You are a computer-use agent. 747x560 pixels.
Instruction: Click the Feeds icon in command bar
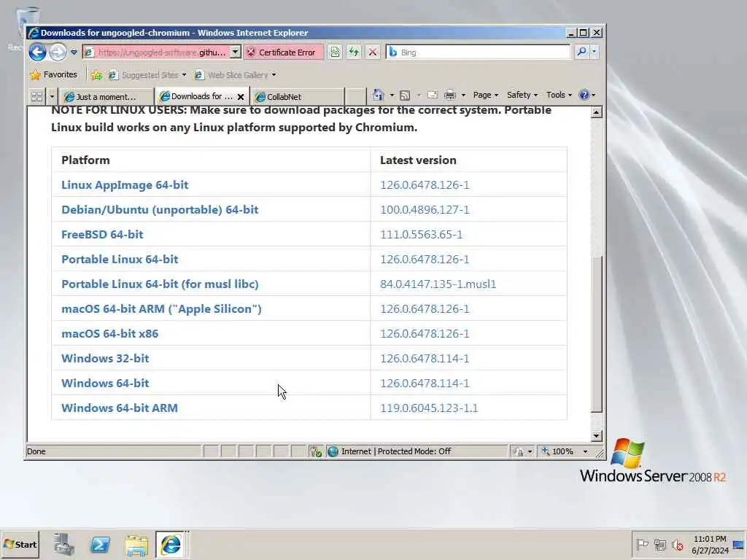[x=404, y=96]
